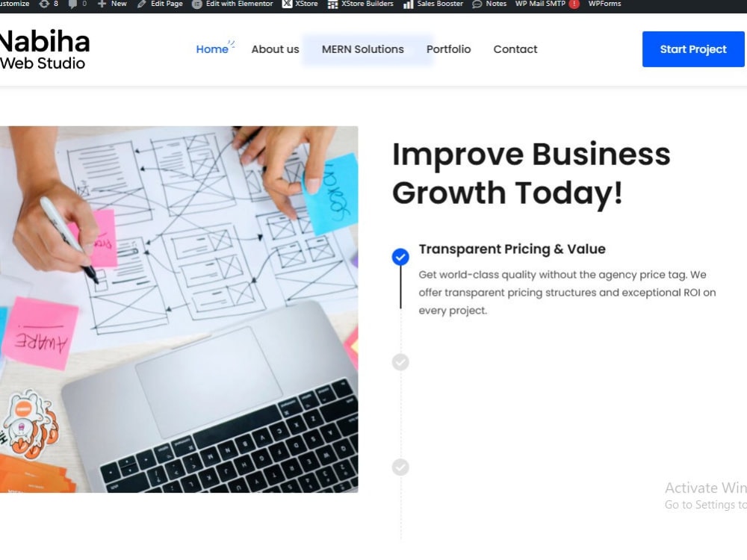
Task: Click the XStore logo icon
Action: pos(287,4)
